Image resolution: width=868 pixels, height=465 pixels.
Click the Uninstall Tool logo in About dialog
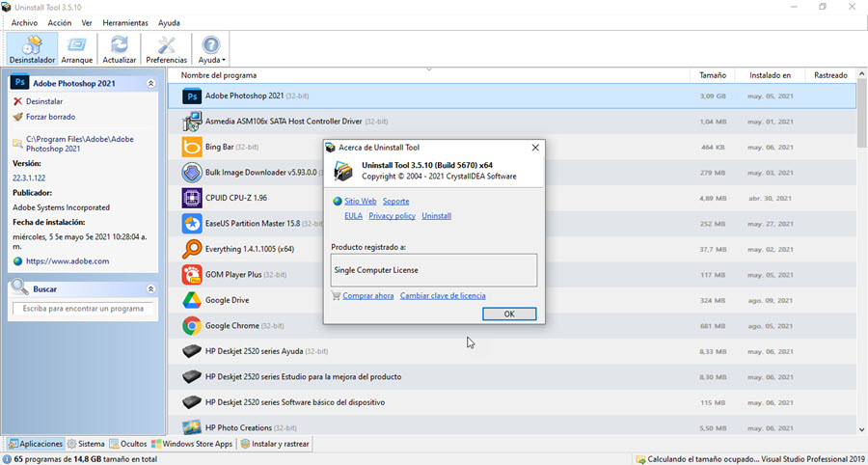coord(343,171)
